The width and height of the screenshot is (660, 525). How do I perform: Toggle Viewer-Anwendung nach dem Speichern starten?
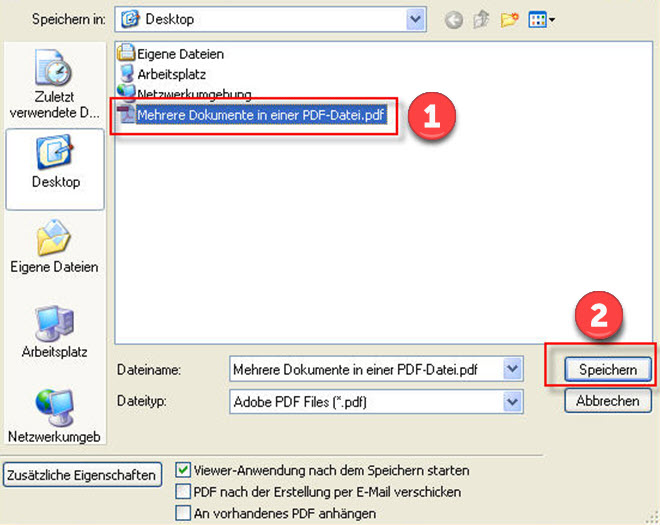point(183,470)
